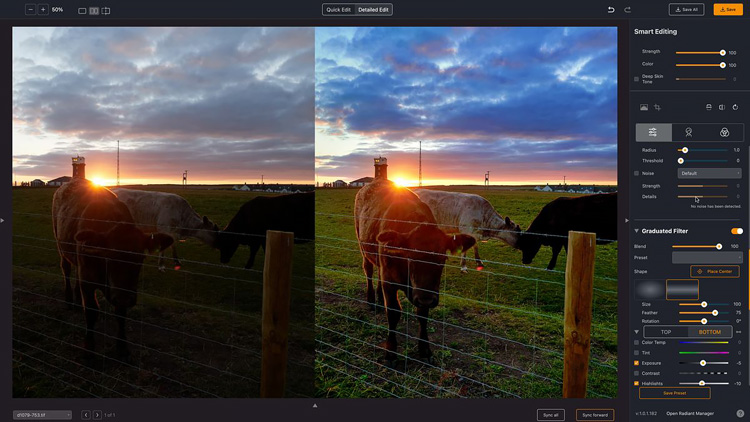This screenshot has height=422, width=750.
Task: Uncheck the Exposure checkbox
Action: [x=636, y=363]
